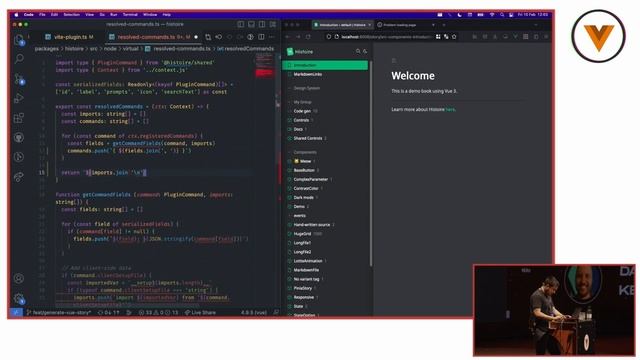Image resolution: width=640 pixels, height=360 pixels.
Task: Select the Introduction story in Histoire
Action: coord(325,65)
